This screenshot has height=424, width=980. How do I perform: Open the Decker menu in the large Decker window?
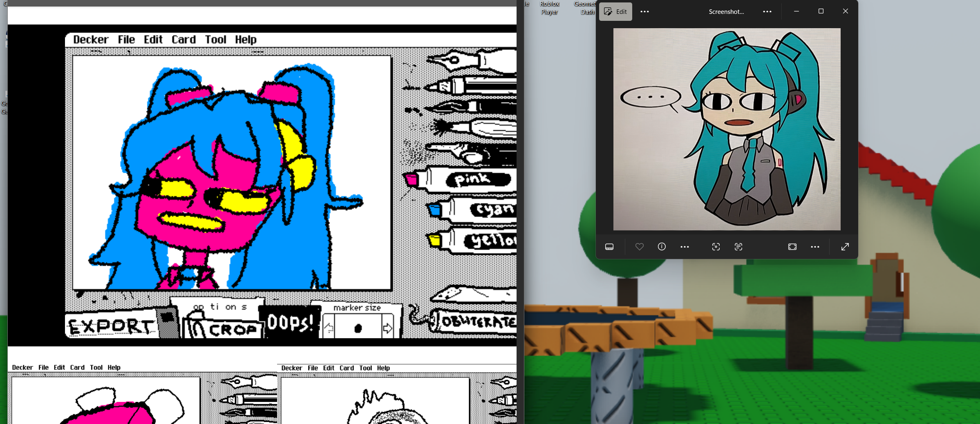tap(91, 40)
